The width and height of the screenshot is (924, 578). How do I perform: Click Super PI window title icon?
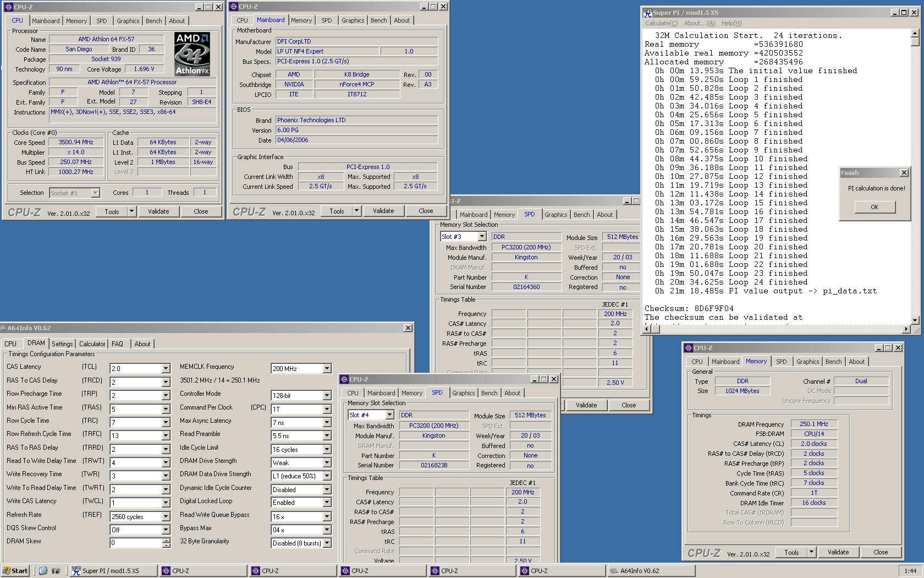point(647,12)
